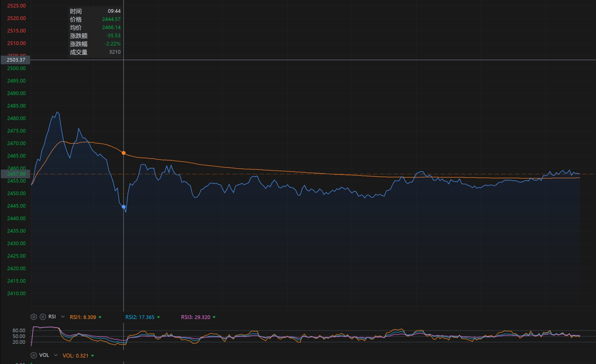Click the 2410.00 price axis label
The image size is (596, 364).
coord(16,293)
